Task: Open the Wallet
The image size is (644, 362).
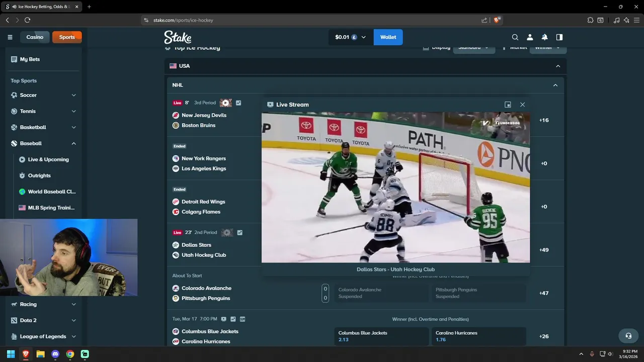Action: coord(388,37)
